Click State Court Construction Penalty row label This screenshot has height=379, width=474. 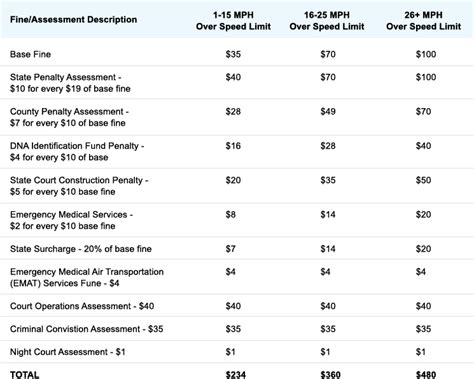79,186
